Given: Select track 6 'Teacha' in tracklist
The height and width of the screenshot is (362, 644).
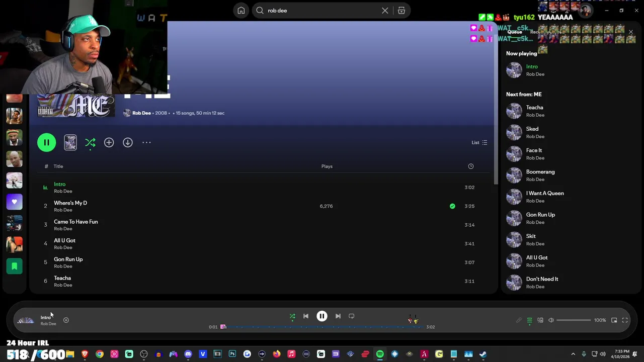Looking at the screenshot, I should coord(62,278).
